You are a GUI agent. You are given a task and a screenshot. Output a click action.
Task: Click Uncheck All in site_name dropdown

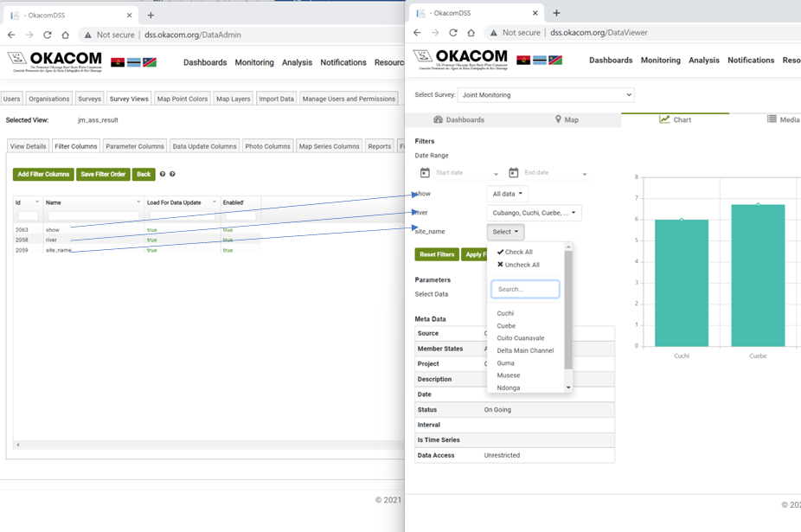tap(518, 265)
